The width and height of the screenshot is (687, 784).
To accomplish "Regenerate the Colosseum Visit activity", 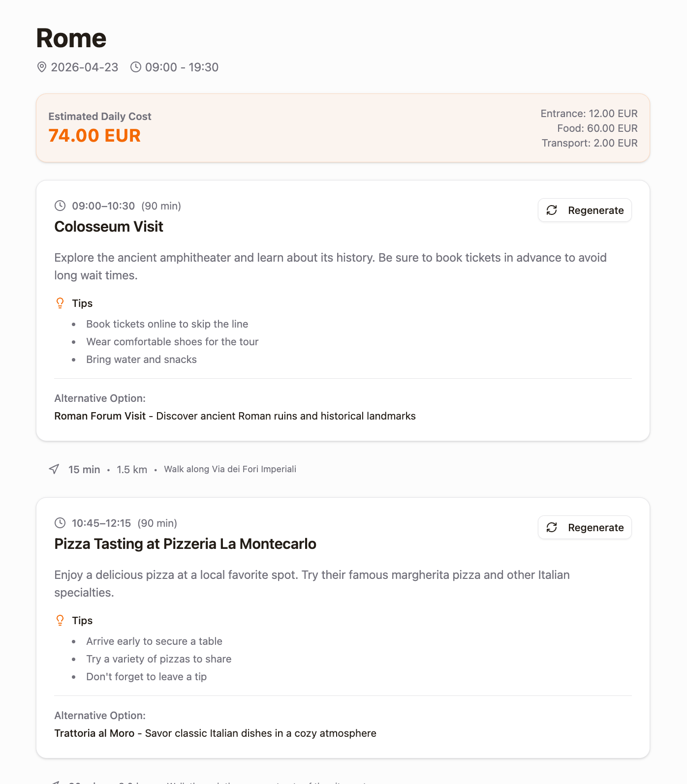I will tap(585, 210).
